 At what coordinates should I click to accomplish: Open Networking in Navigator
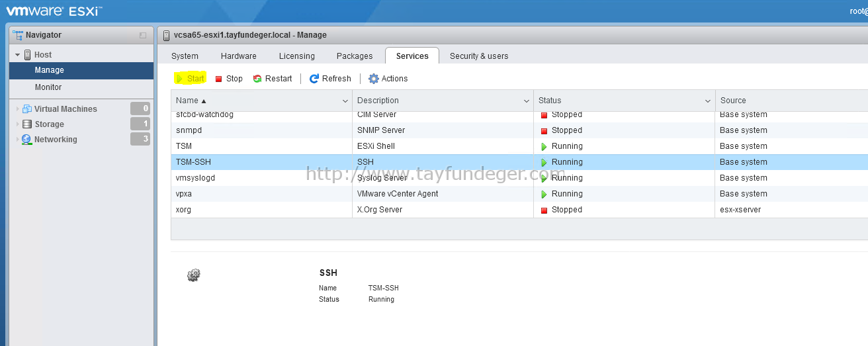[x=56, y=140]
